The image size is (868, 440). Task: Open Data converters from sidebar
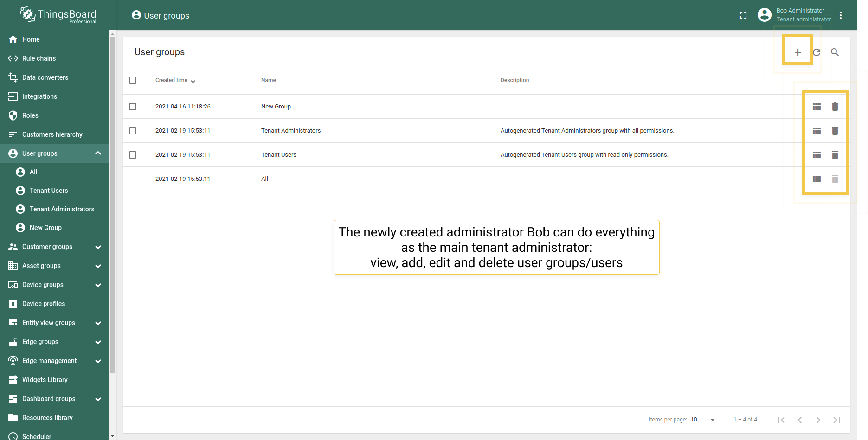pos(54,77)
